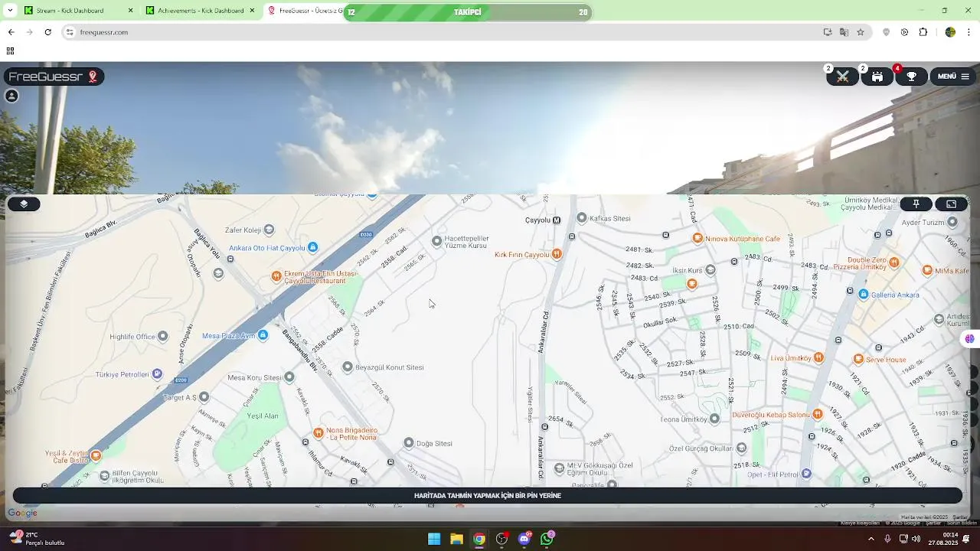This screenshot has width=980, height=551.
Task: Expand the map to fullscreen
Action: (951, 204)
